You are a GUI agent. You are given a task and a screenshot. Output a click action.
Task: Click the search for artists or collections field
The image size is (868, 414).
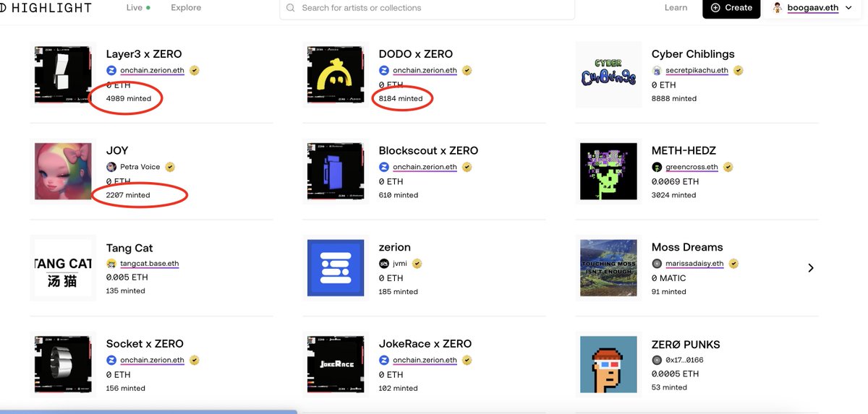click(427, 8)
